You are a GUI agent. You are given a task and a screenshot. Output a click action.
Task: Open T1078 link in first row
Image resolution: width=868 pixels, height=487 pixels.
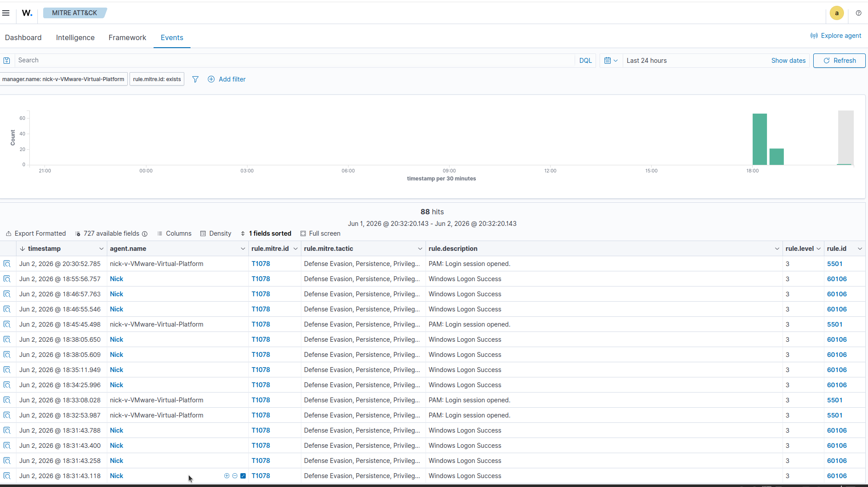click(x=261, y=264)
